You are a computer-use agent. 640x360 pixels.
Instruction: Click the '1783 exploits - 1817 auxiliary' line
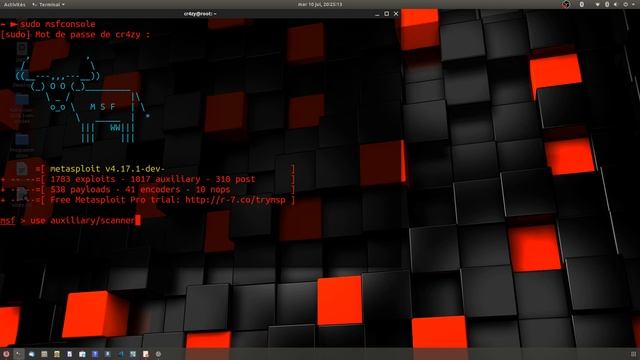[153, 179]
